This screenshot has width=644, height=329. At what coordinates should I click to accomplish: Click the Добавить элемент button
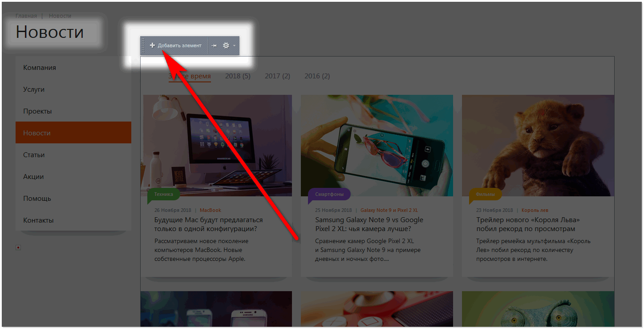[x=176, y=45]
